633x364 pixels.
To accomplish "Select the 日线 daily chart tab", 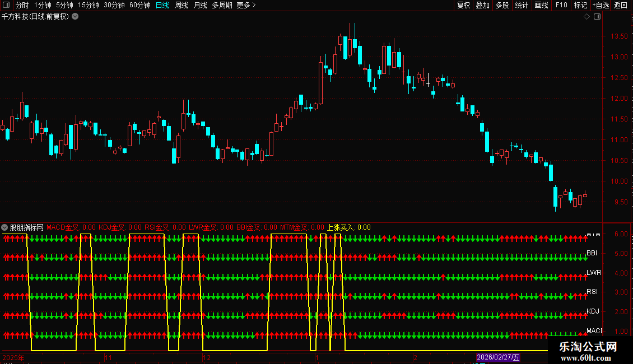I will pyautogui.click(x=162, y=5).
